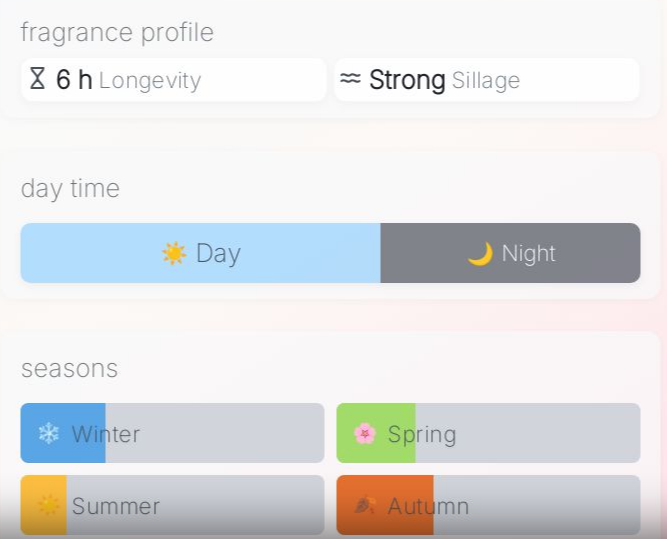Screen dimensions: 667x539
Task: Click the Spring season bar
Action: click(x=488, y=433)
